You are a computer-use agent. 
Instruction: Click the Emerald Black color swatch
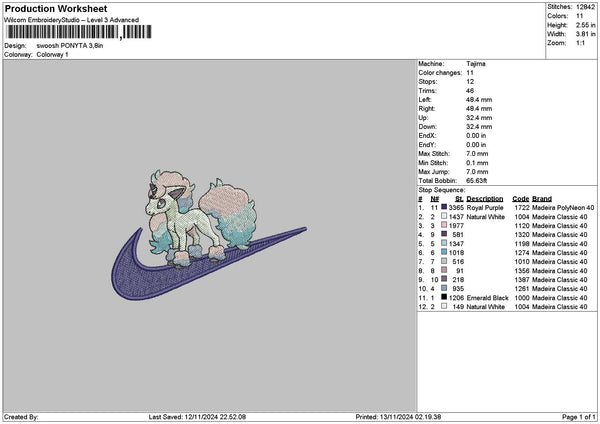(x=444, y=297)
